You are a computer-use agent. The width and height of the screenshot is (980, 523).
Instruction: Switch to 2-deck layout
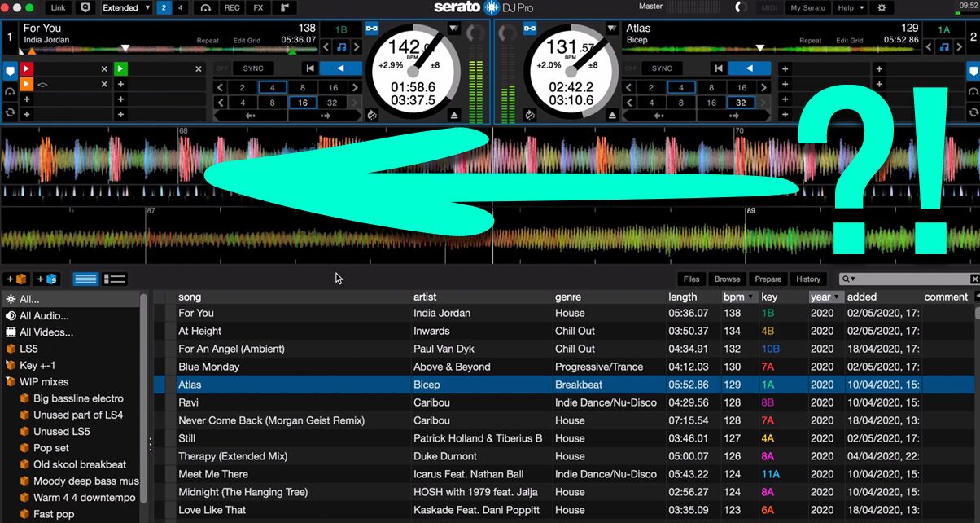pyautogui.click(x=163, y=7)
